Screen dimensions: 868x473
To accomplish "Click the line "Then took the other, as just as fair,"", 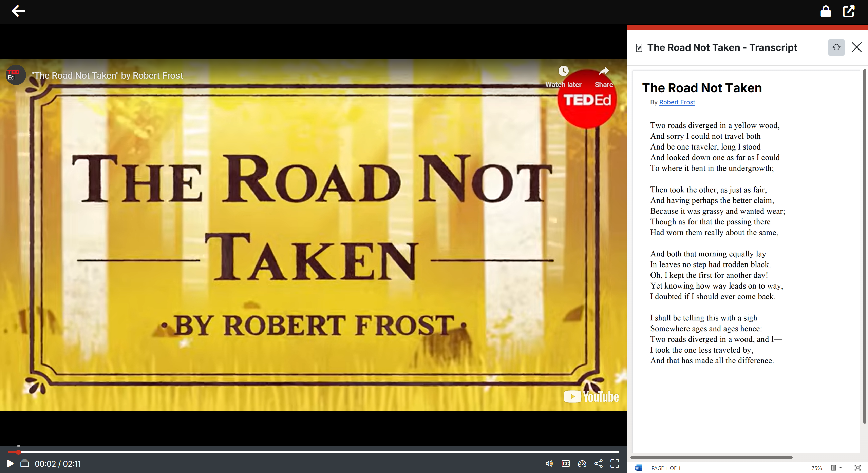I will pos(709,190).
